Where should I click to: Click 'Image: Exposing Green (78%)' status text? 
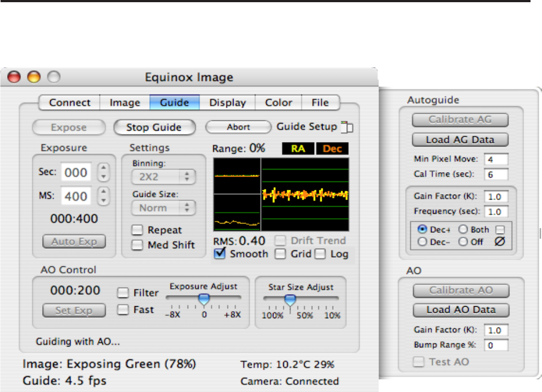pyautogui.click(x=109, y=364)
